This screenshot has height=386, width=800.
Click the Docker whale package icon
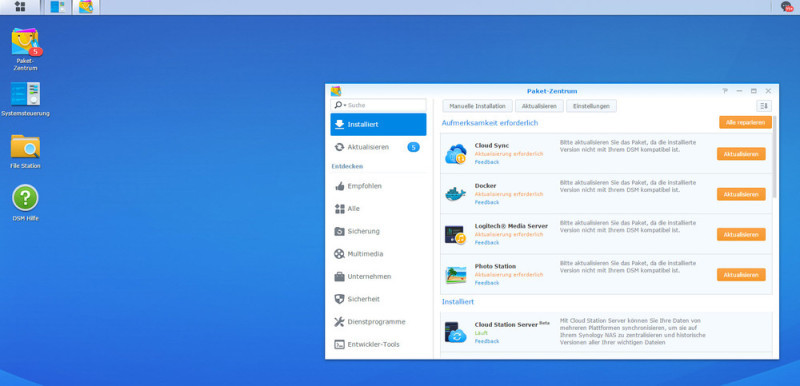(x=456, y=194)
